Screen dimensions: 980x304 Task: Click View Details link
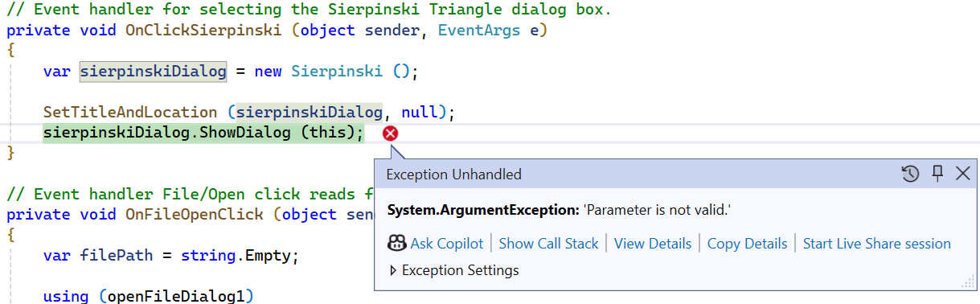(653, 244)
